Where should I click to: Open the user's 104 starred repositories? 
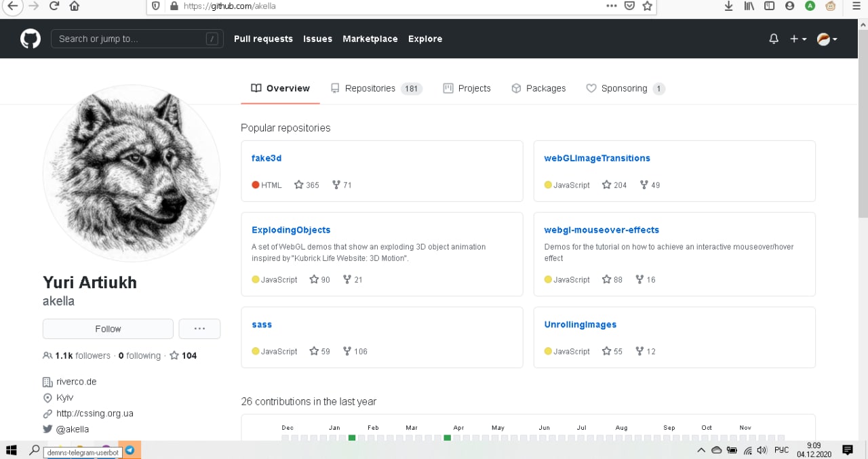pos(183,355)
